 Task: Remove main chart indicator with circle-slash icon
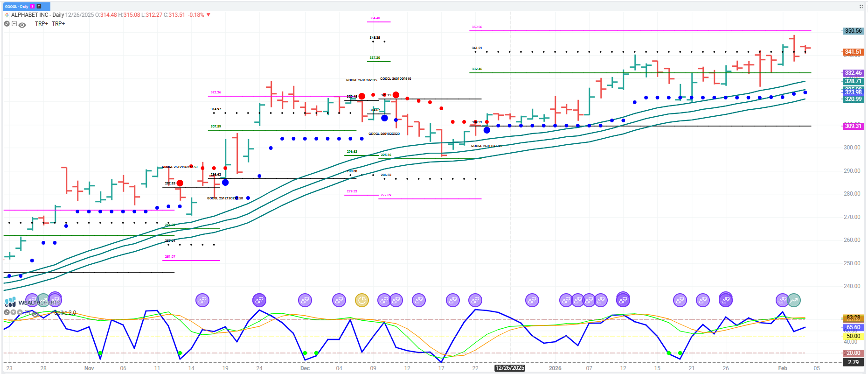[7, 24]
